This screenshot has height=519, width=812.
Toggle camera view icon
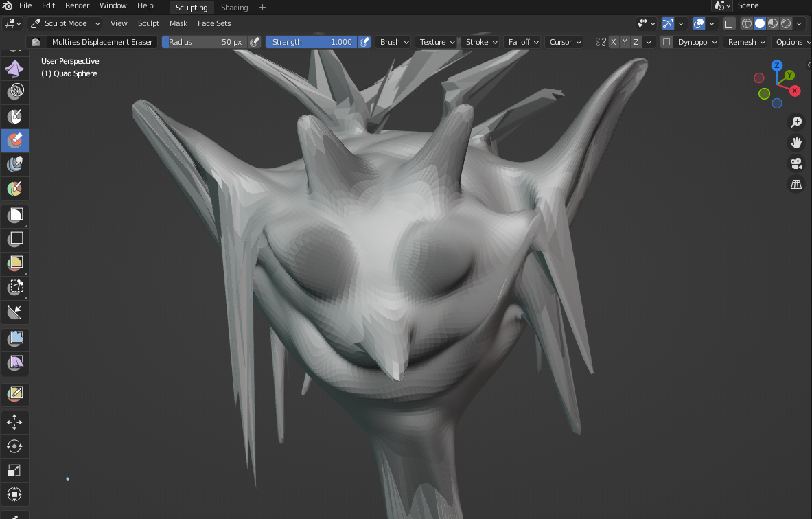[796, 163]
